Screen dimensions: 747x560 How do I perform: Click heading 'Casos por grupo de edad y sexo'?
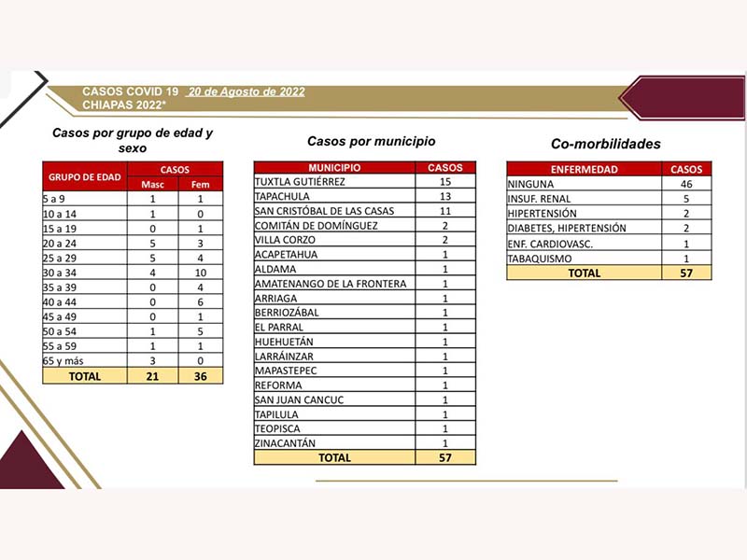pos(133,140)
